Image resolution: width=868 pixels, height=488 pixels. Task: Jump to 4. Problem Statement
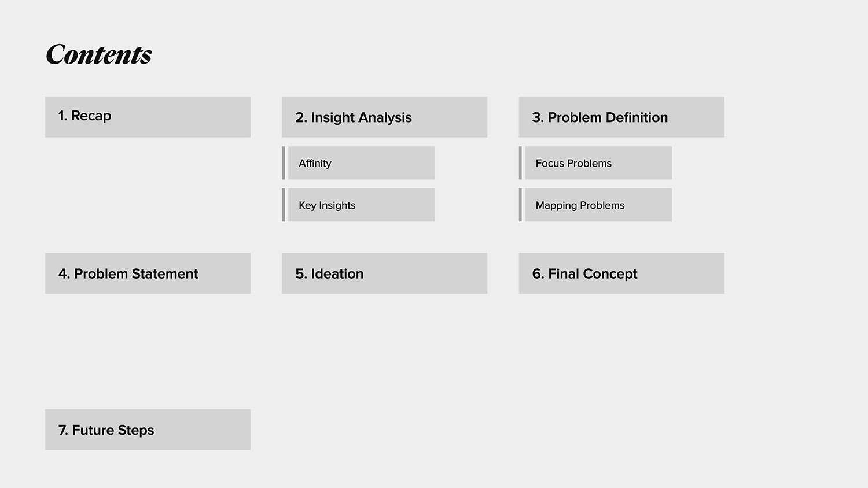point(148,273)
